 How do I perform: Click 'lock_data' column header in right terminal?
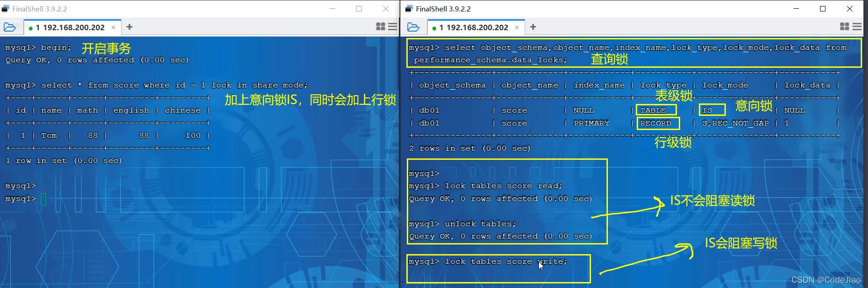[x=807, y=85]
